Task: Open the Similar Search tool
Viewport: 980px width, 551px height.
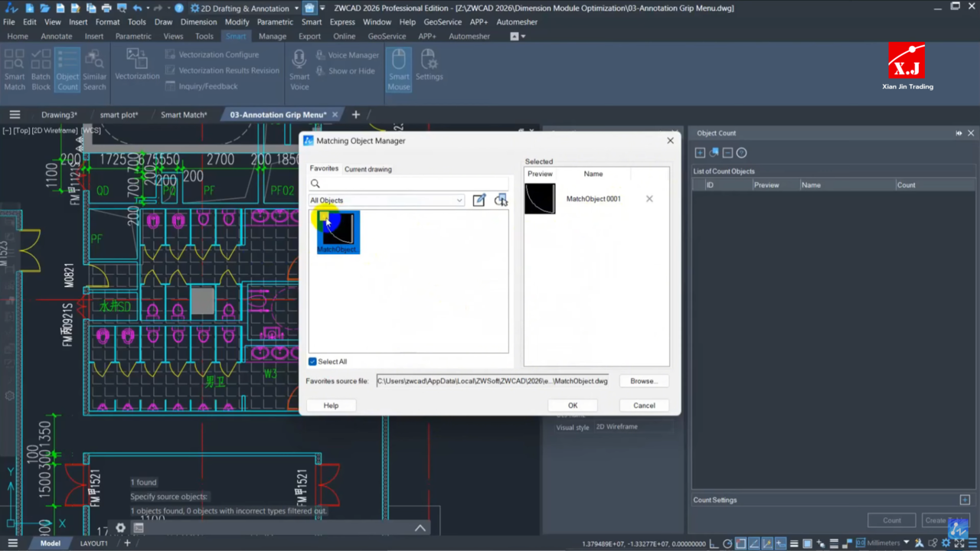Action: pos(95,69)
